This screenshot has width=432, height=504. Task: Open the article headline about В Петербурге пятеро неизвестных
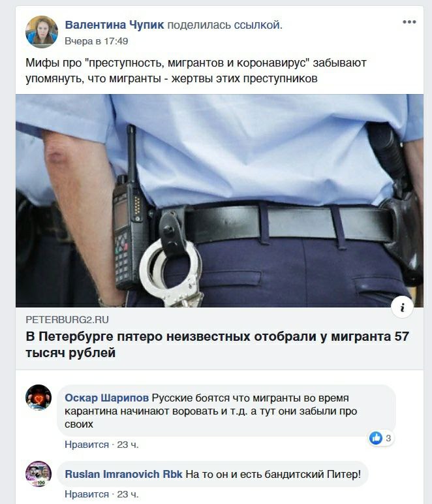pos(217,345)
